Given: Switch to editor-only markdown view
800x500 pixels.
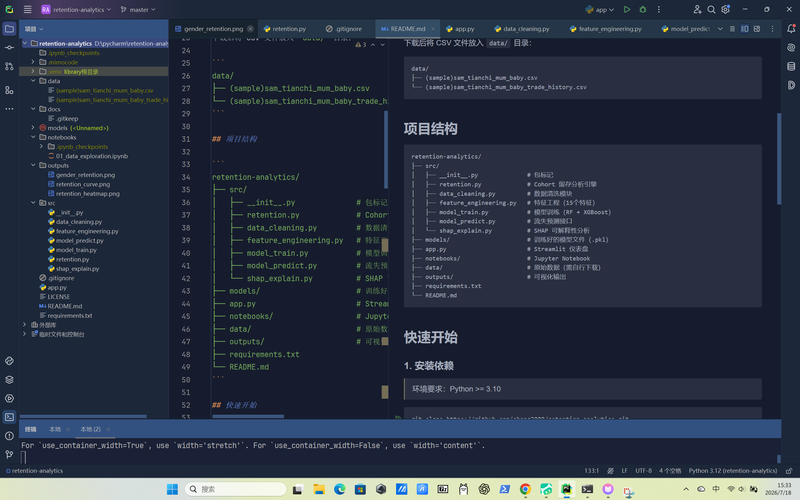Looking at the screenshot, I should 732,29.
